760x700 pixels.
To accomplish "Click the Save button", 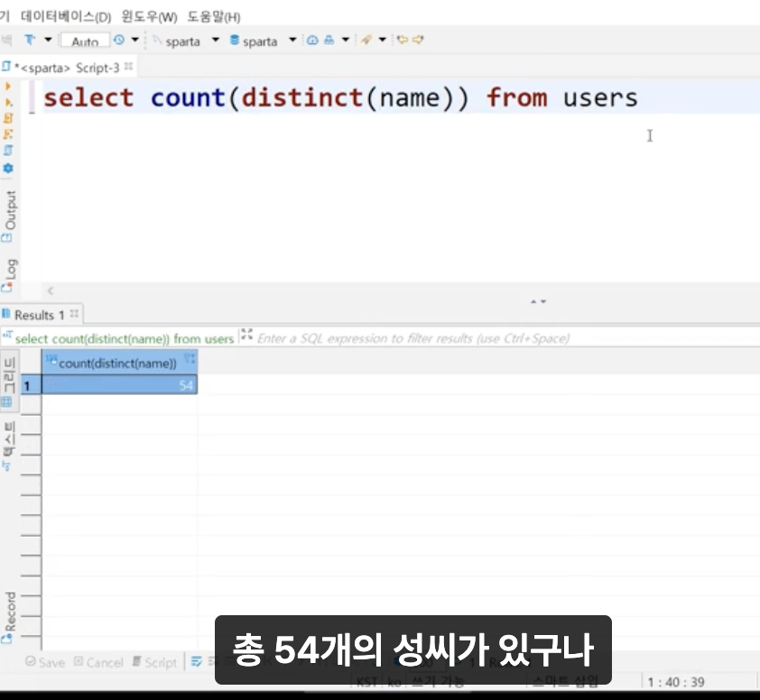I will click(45, 662).
